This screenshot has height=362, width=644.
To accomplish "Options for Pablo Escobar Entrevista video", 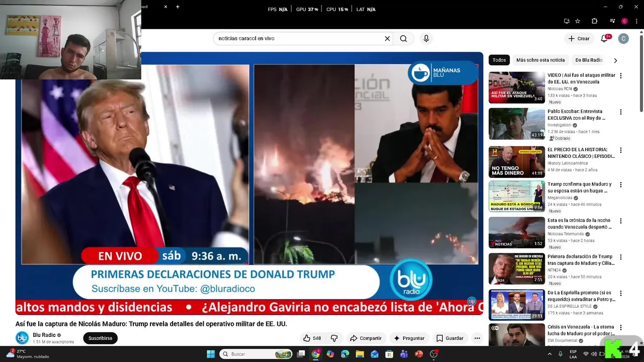I will click(x=620, y=112).
